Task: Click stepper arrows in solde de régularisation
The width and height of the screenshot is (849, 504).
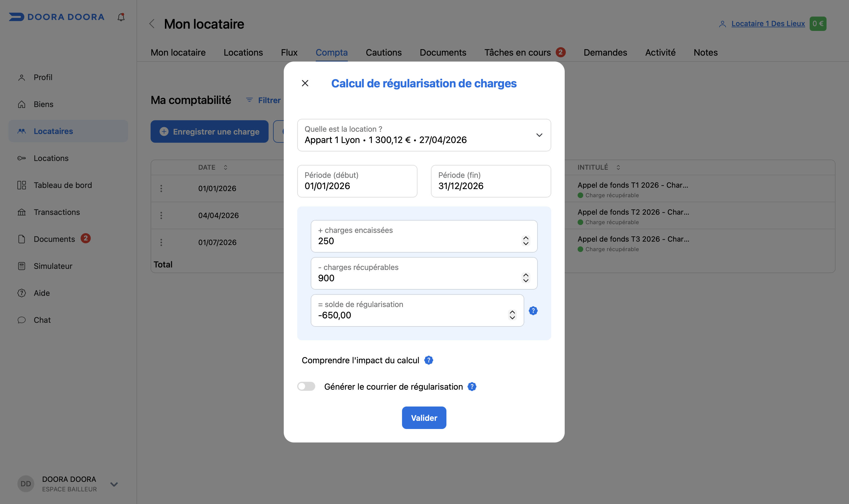Action: [x=512, y=315]
